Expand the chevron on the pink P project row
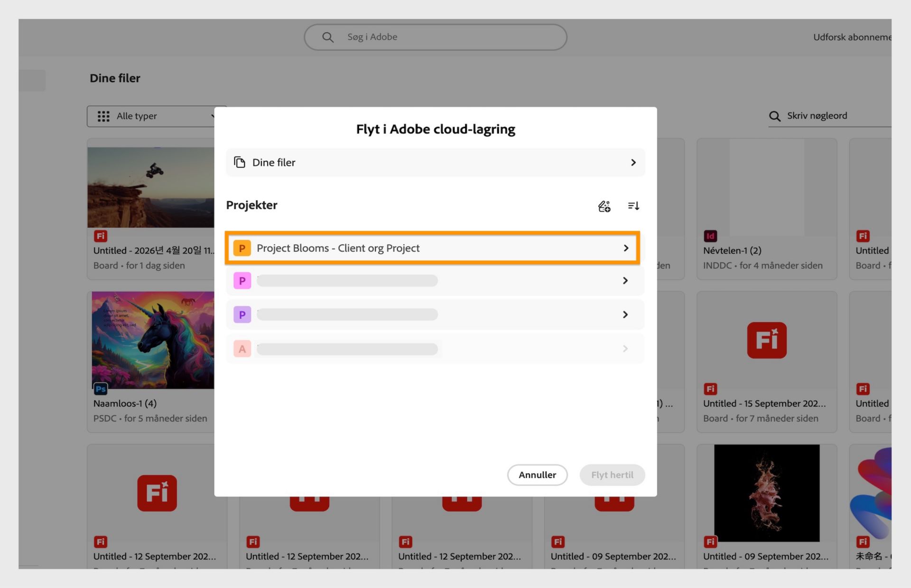 pyautogui.click(x=625, y=281)
